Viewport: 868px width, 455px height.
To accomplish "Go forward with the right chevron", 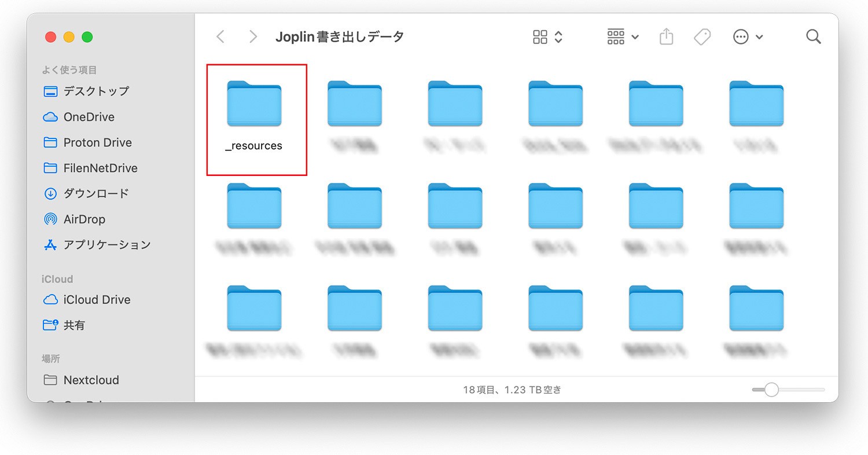I will click(253, 37).
